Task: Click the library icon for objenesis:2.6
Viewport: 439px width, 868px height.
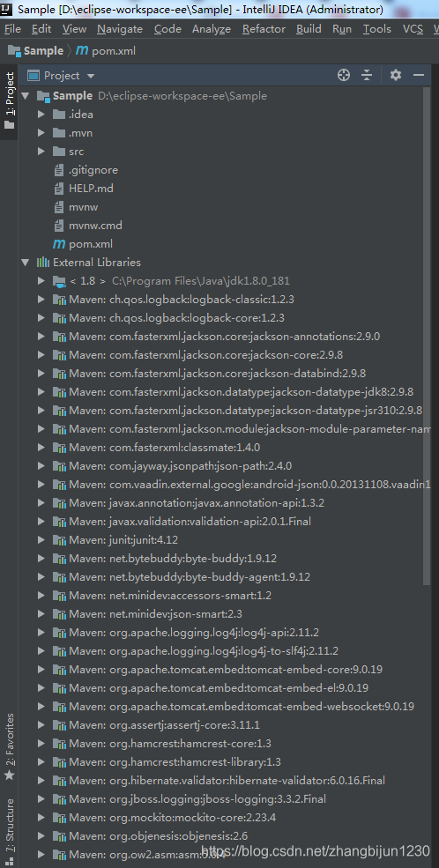Action: 59,836
